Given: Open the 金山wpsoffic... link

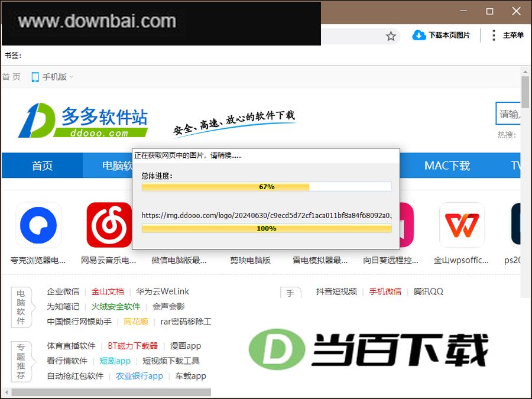Looking at the screenshot, I should click(461, 260).
